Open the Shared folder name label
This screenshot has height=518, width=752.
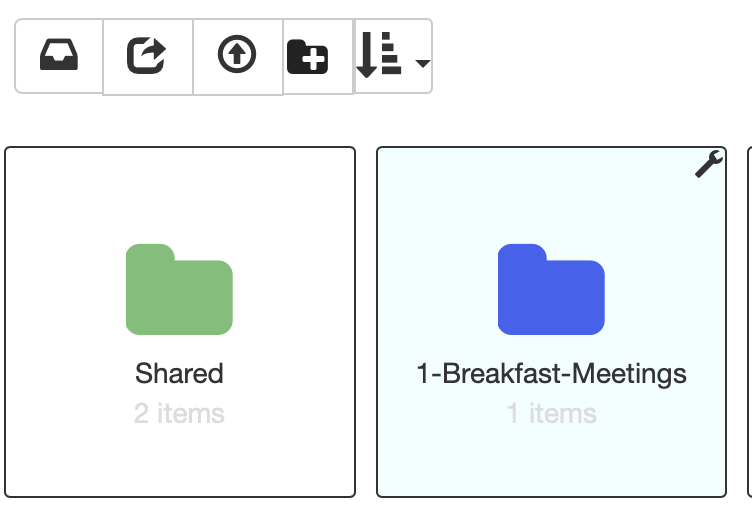(x=179, y=374)
